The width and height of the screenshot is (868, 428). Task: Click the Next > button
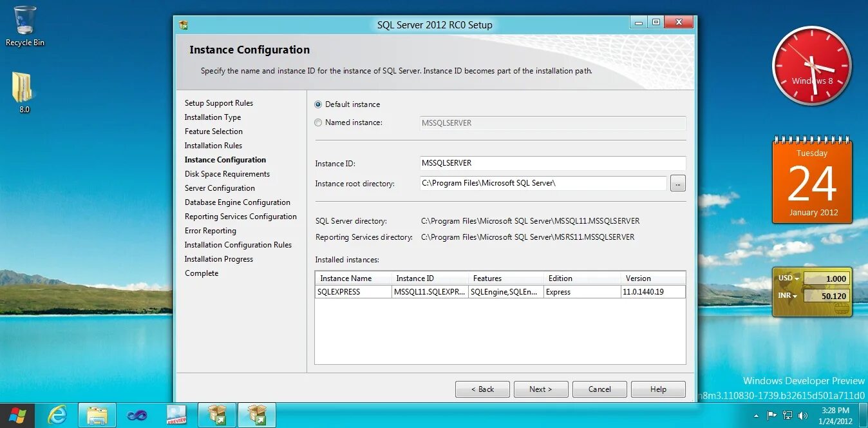point(541,389)
